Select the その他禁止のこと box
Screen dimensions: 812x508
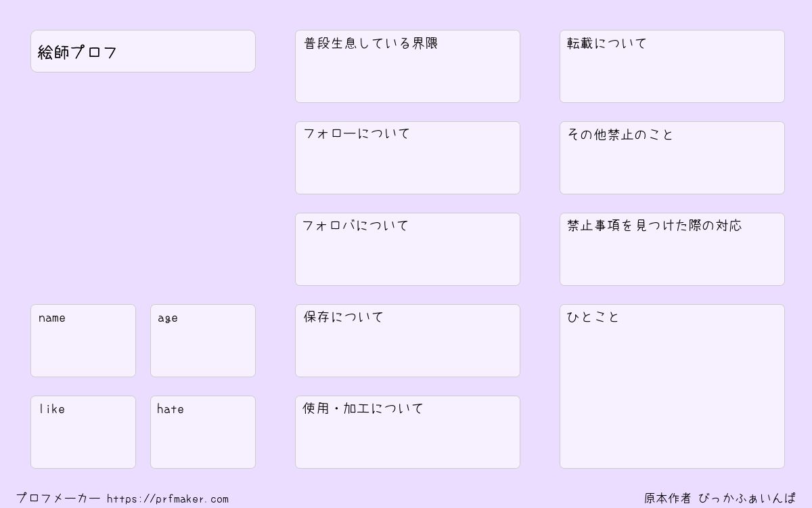point(672,158)
